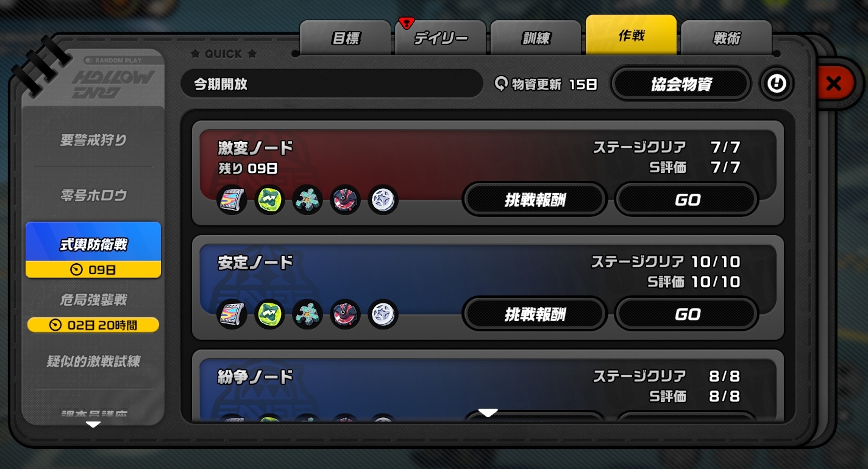868x469 pixels.
Task: Close the panel with the red X button
Action: 833,83
